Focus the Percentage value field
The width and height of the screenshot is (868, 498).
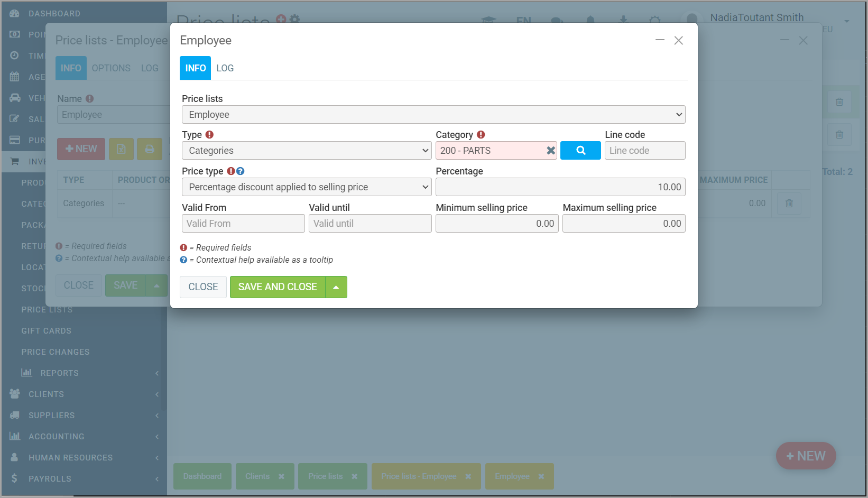click(x=560, y=187)
